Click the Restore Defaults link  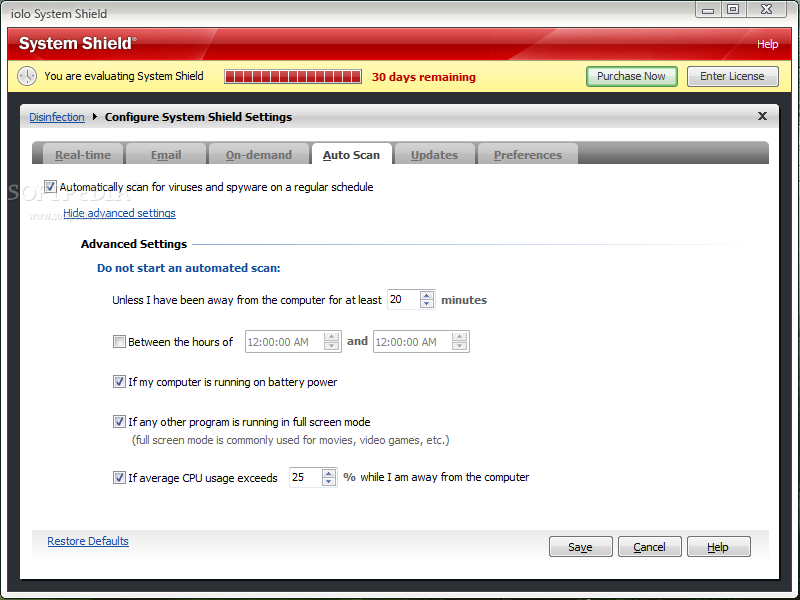tap(88, 541)
